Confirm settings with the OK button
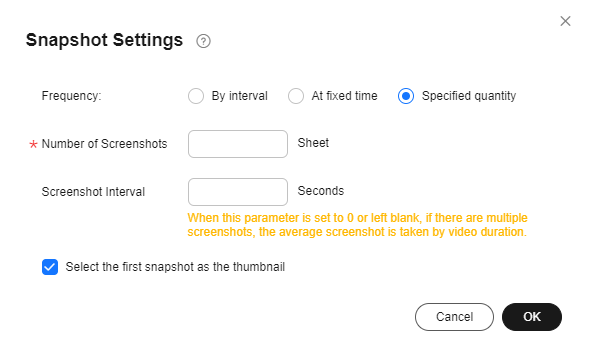This screenshot has width=590, height=360. [532, 317]
